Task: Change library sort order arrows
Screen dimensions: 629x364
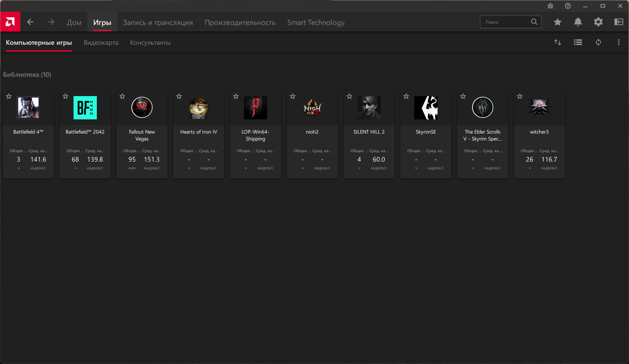Action: pyautogui.click(x=558, y=42)
